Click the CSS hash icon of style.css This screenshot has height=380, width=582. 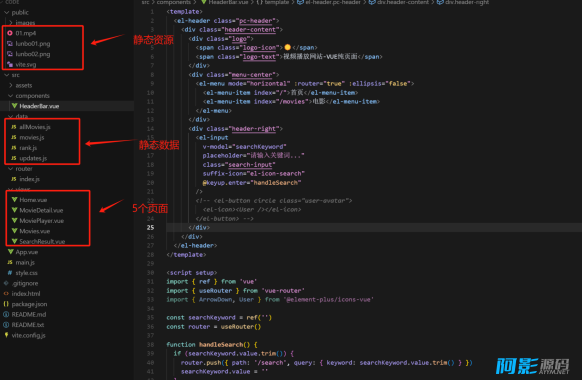click(10, 273)
